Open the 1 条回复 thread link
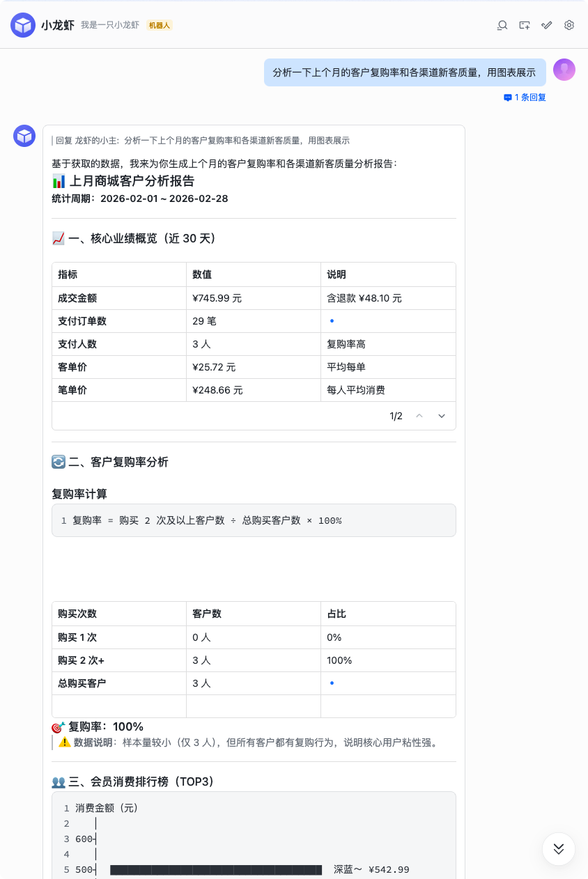 click(530, 98)
